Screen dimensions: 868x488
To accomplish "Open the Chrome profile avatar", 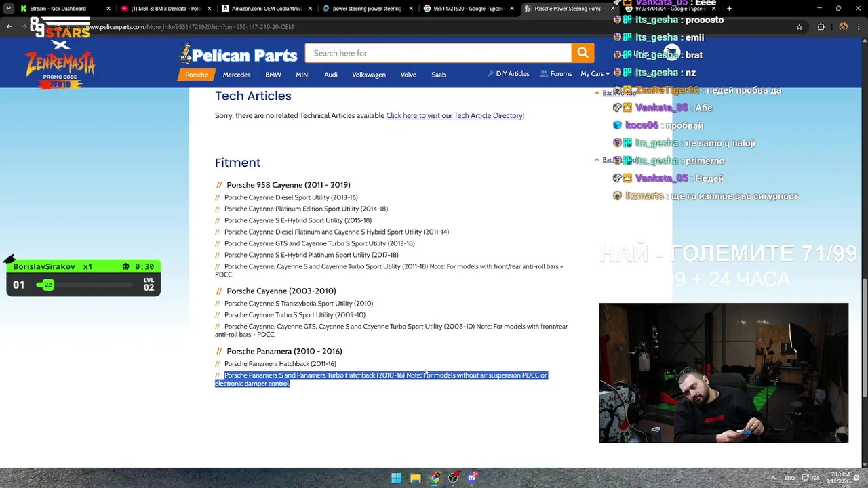I will coord(843,26).
